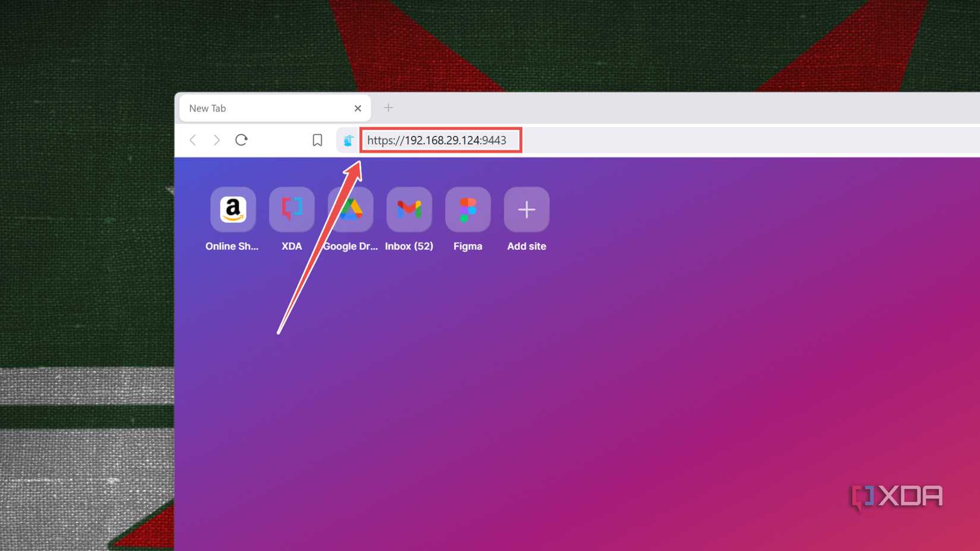The height and width of the screenshot is (551, 980).
Task: Click the Figma label under its icon
Action: coord(467,246)
